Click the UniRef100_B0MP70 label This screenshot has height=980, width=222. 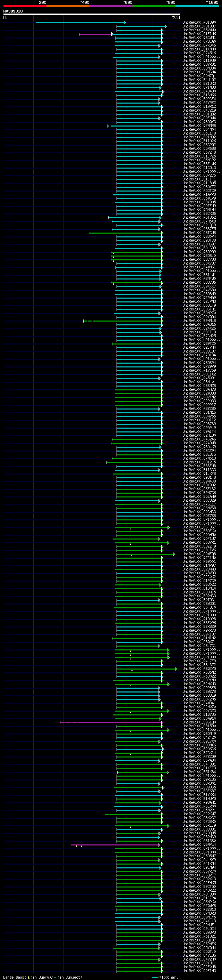(x=199, y=313)
